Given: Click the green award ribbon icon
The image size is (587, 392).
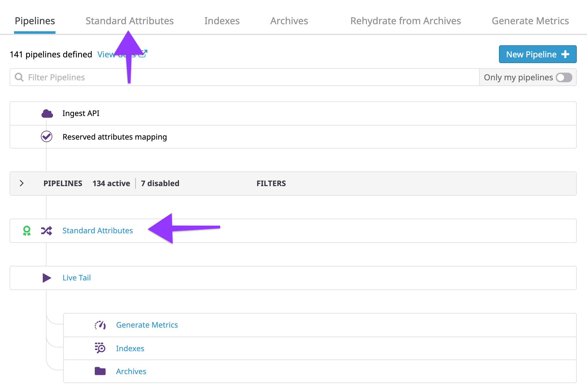Looking at the screenshot, I should 27,231.
